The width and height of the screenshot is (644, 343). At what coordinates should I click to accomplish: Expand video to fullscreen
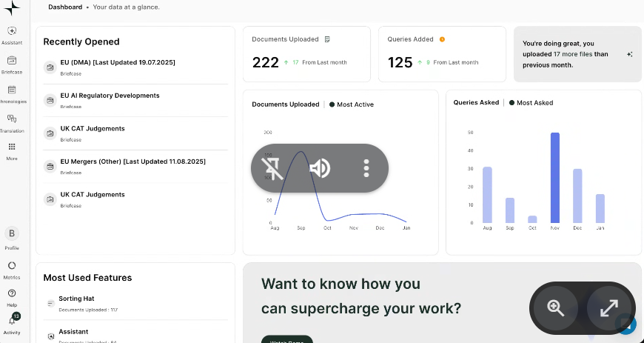coord(608,308)
